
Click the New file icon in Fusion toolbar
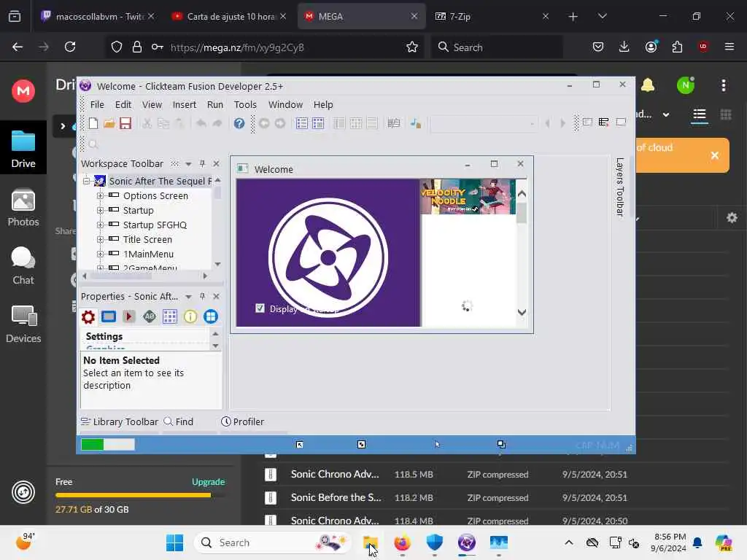93,123
